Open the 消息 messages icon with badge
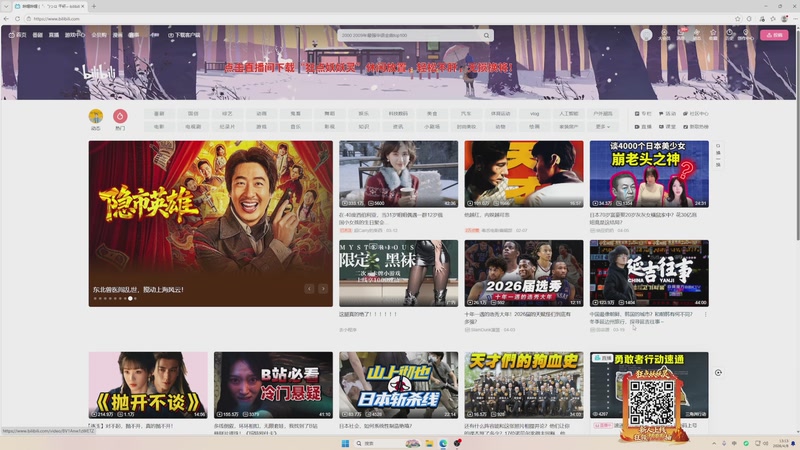 681,35
